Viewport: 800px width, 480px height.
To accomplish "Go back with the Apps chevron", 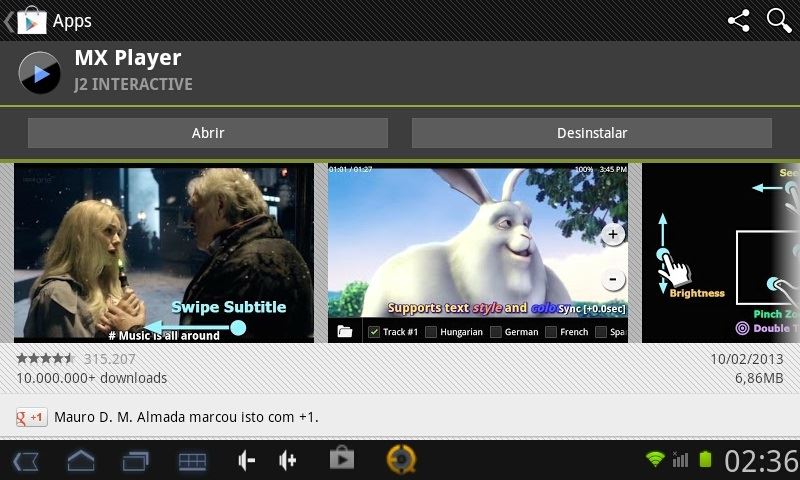I will pos(8,21).
